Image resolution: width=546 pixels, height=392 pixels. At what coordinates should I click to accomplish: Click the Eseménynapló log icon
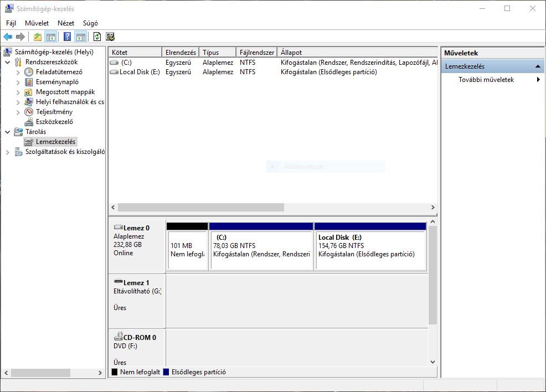29,82
